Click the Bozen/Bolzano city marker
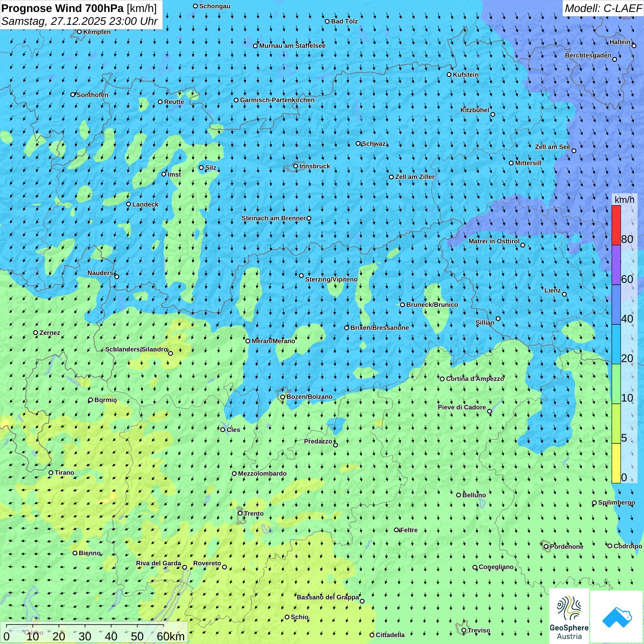The image size is (644, 644). coord(283,397)
